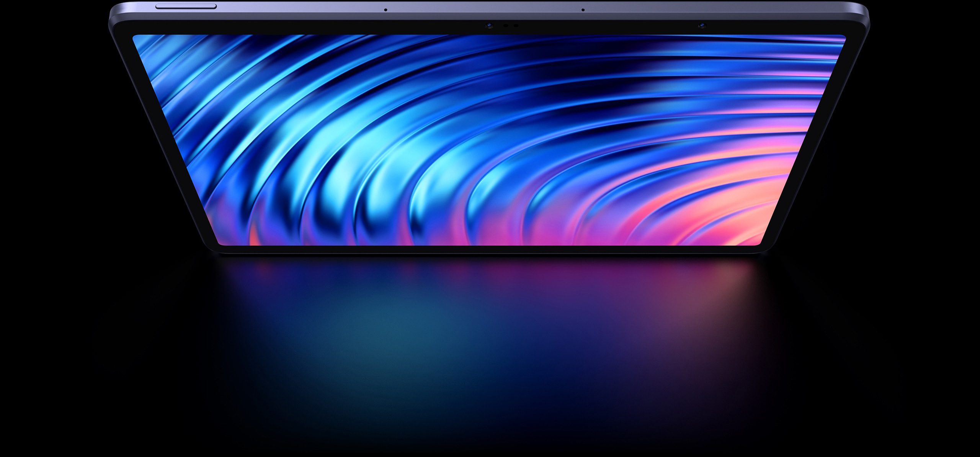This screenshot has width=980, height=457.
Task: Click the black bezel along tablet's bottom edge
Action: 490,249
